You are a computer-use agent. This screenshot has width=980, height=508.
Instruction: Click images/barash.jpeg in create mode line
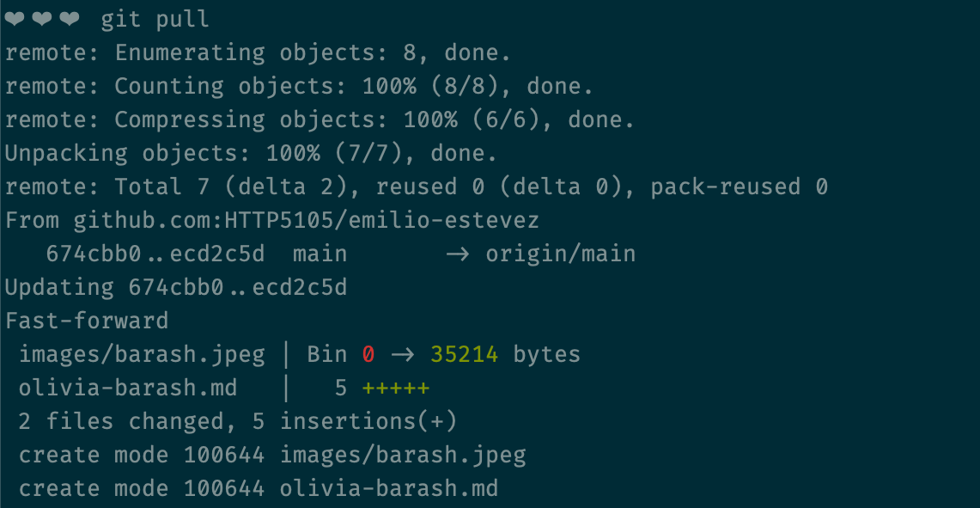pyautogui.click(x=403, y=456)
